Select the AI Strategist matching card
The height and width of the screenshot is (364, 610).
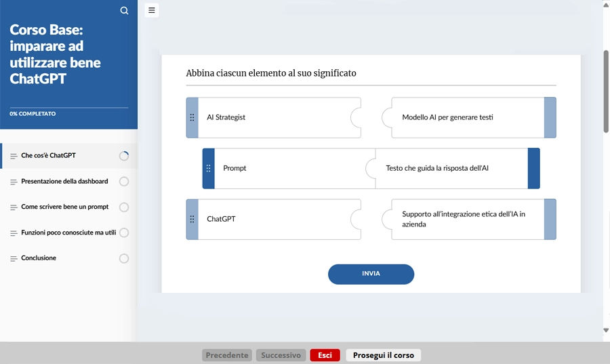274,117
